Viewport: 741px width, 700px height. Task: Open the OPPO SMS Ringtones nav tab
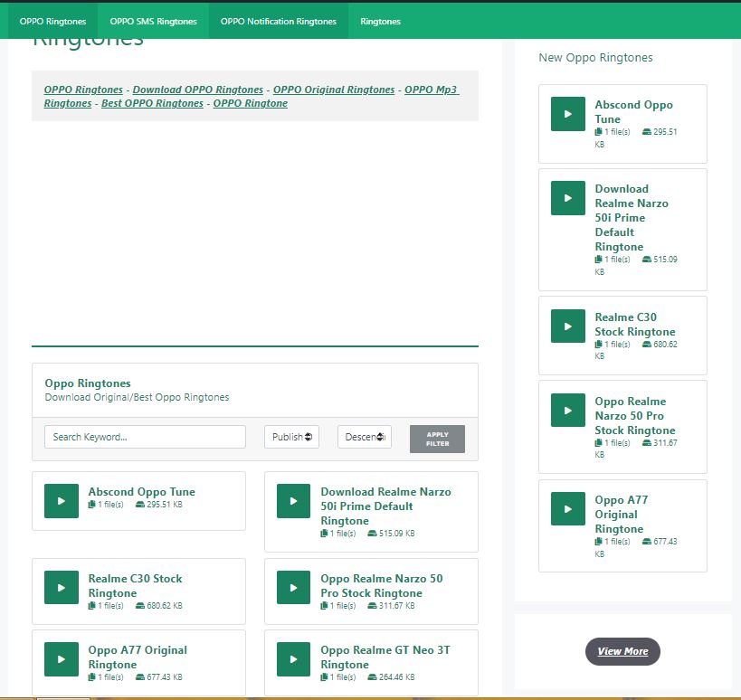click(x=153, y=22)
